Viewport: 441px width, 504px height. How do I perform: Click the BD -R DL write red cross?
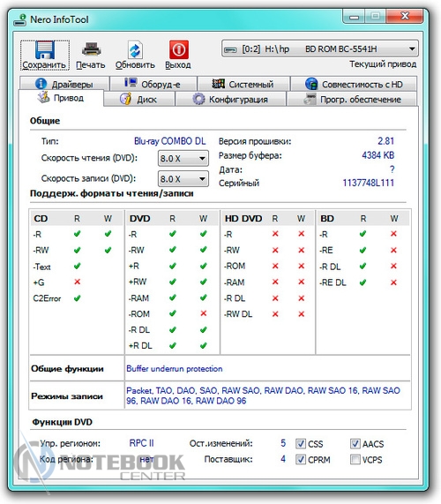coord(393,266)
